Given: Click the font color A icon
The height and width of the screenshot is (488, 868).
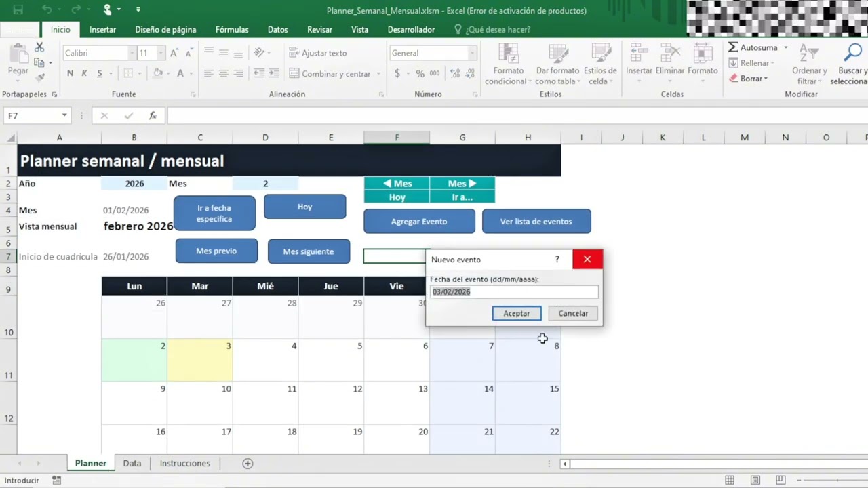Looking at the screenshot, I should tap(180, 73).
